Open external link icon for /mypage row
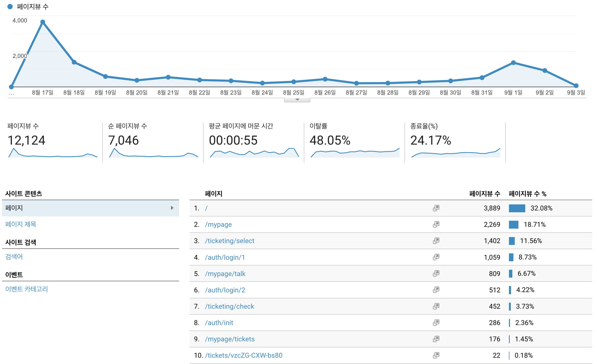 [x=436, y=224]
